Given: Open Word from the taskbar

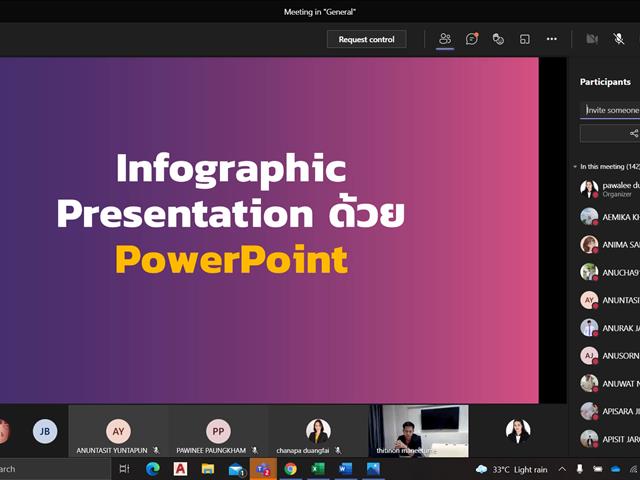Looking at the screenshot, I should pyautogui.click(x=345, y=469).
